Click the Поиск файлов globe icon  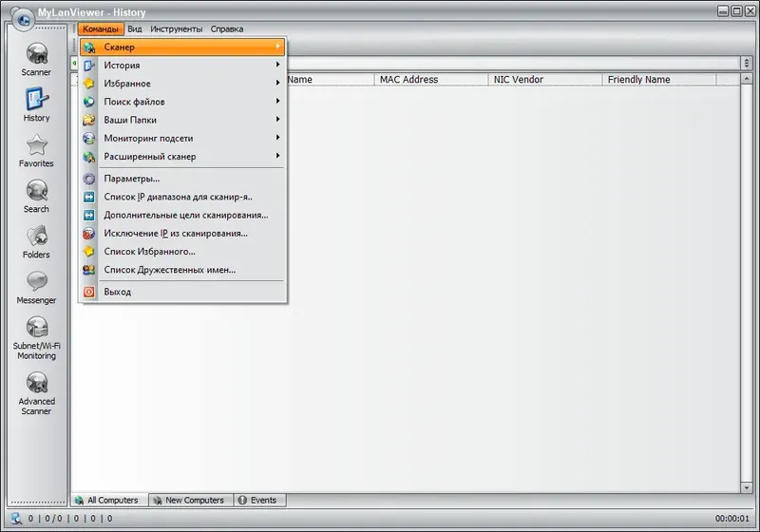pyautogui.click(x=89, y=102)
